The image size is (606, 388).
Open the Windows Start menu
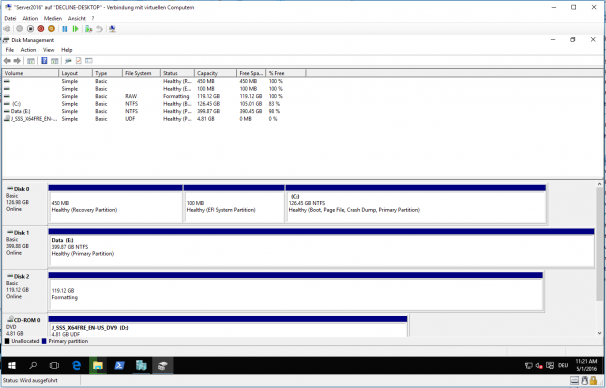pyautogui.click(x=12, y=365)
